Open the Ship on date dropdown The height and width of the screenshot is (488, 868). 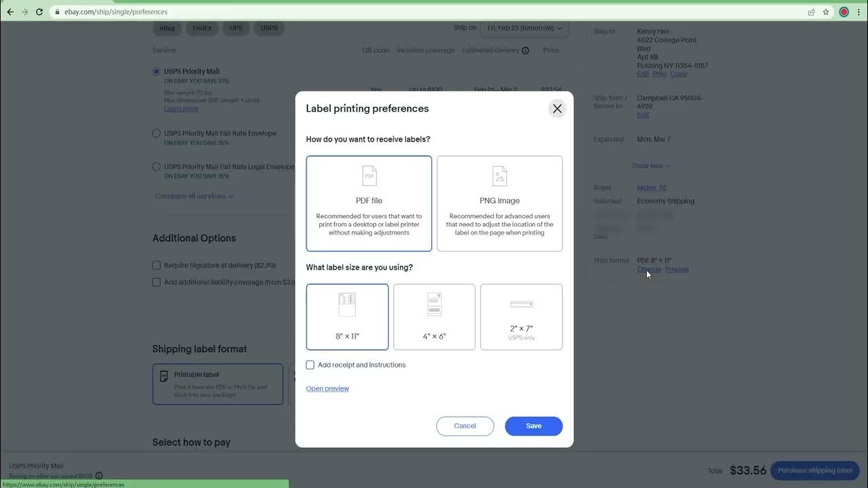[524, 28]
